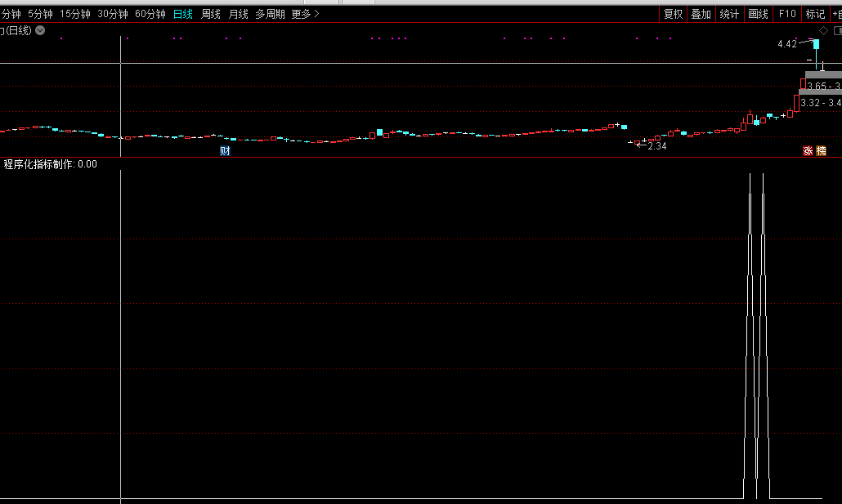Select the 60分钟 period tab
The height and width of the screenshot is (504, 842).
150,14
